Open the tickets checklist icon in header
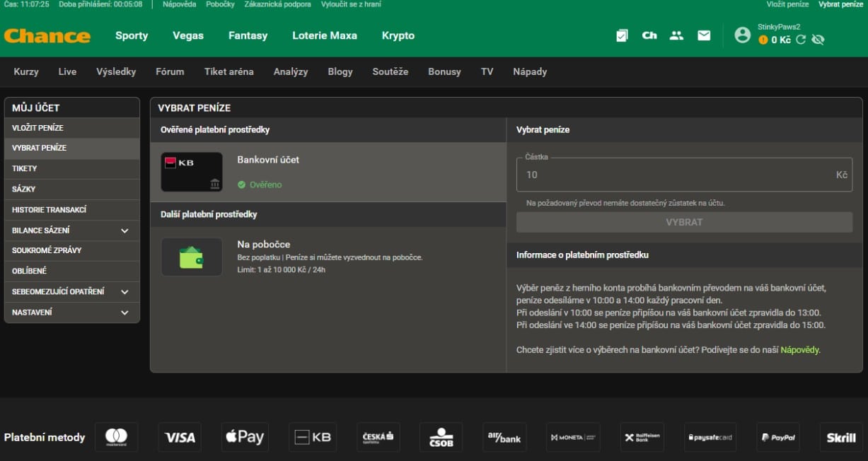Image resolution: width=868 pixels, height=461 pixels. tap(622, 35)
